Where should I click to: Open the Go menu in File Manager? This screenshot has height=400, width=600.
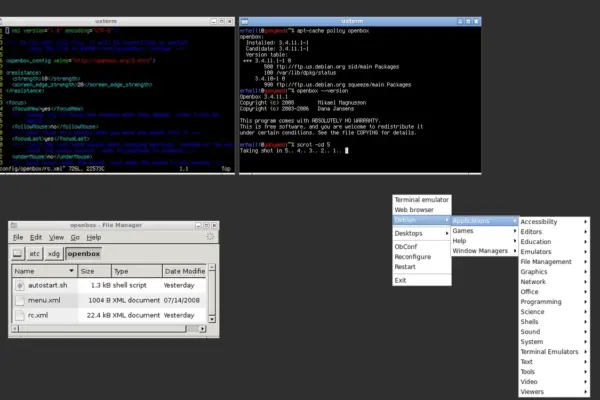(75, 237)
